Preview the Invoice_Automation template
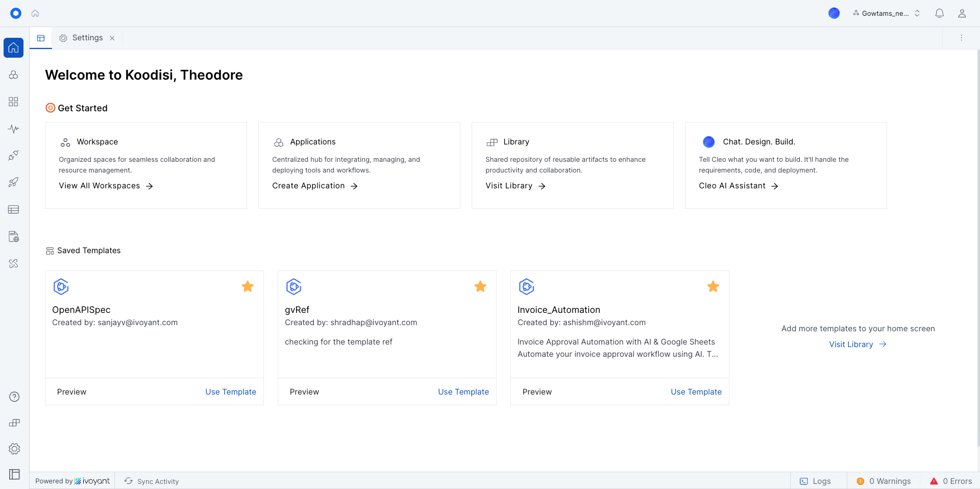Screen dimensions: 980x489 (537, 392)
